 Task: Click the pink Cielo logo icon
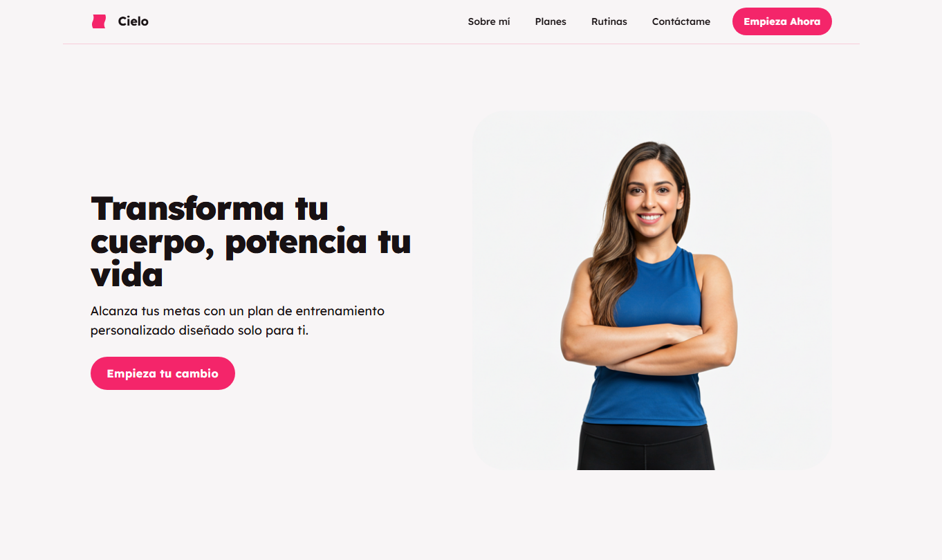99,21
